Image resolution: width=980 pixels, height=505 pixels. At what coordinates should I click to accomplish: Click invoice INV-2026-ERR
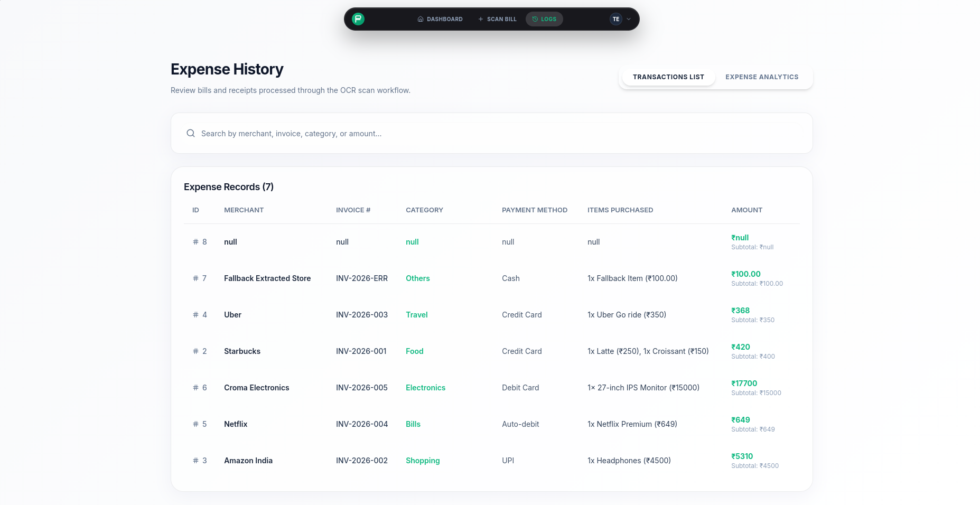click(362, 278)
